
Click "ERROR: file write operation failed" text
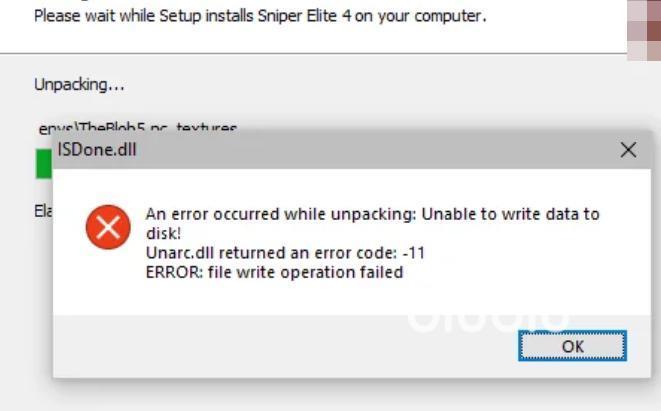point(274,272)
